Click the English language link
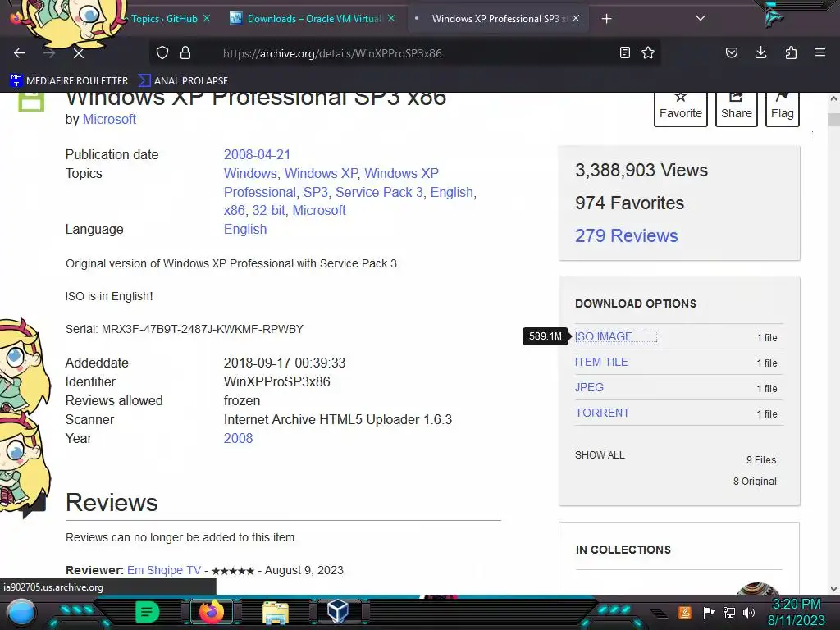 tap(244, 230)
